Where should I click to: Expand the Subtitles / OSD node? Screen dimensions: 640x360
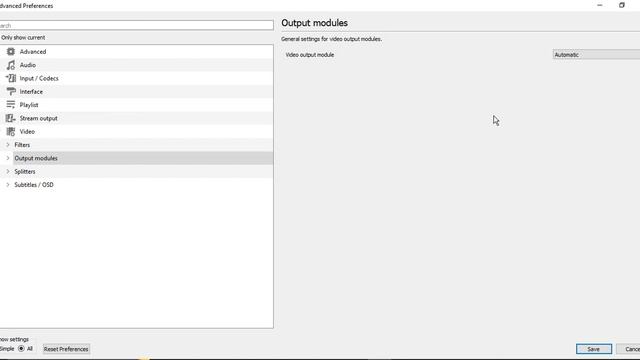(7, 184)
